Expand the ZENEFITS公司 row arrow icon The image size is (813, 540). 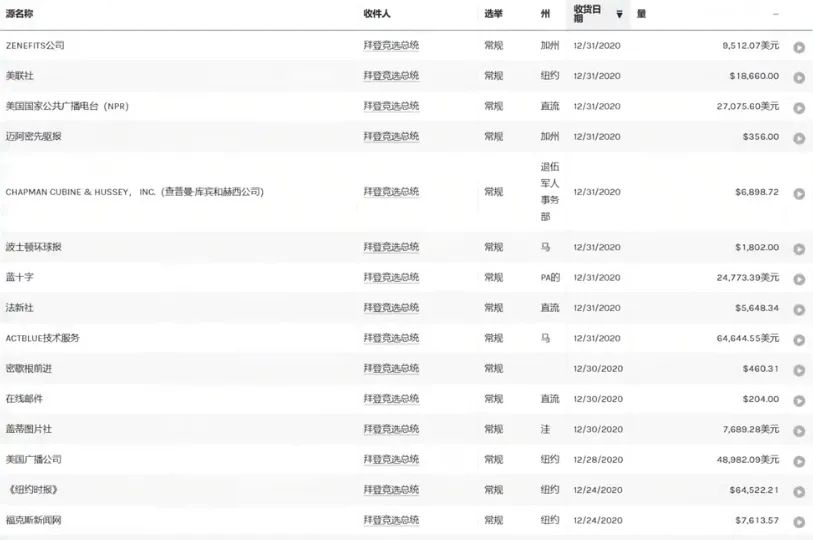(x=799, y=47)
